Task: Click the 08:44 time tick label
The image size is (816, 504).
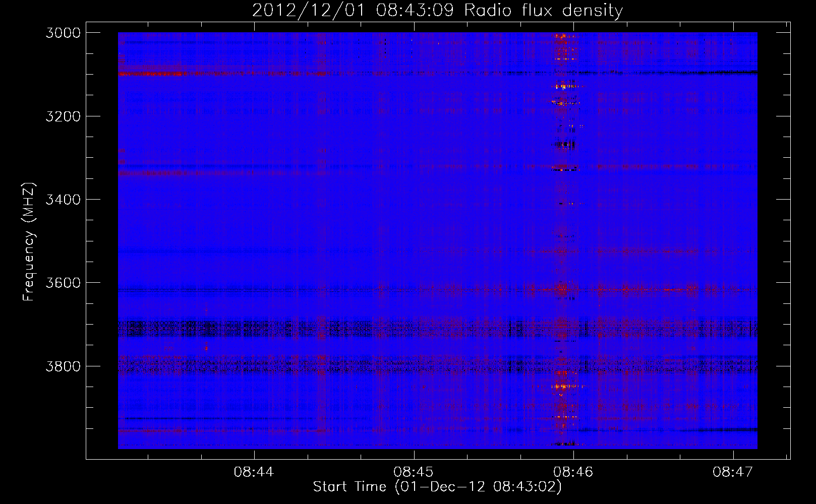Action: pyautogui.click(x=254, y=472)
